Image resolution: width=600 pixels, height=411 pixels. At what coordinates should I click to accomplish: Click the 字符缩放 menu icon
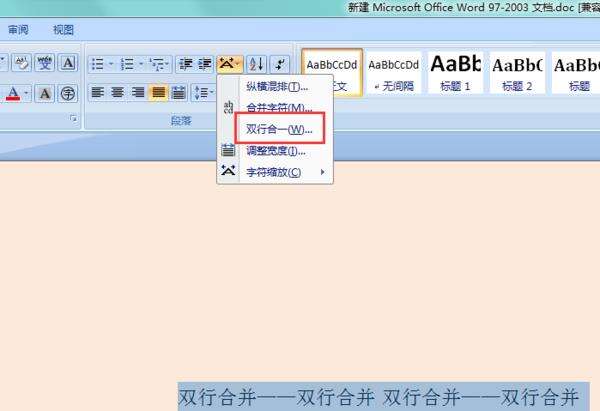[228, 170]
